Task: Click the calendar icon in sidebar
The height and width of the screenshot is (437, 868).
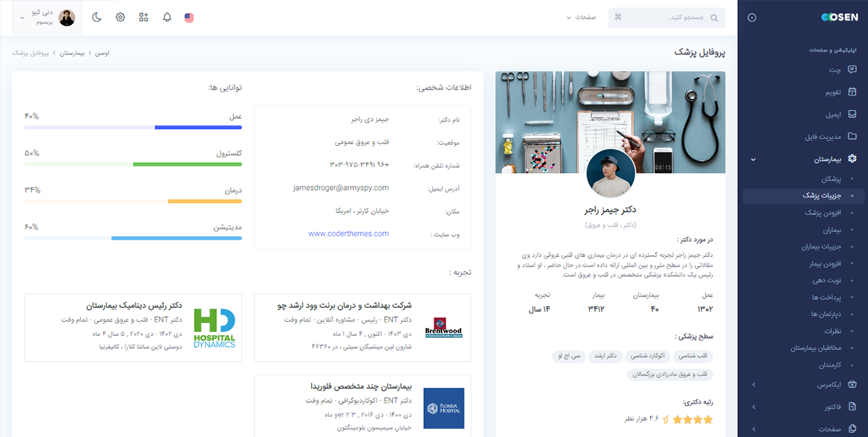Action: click(852, 92)
